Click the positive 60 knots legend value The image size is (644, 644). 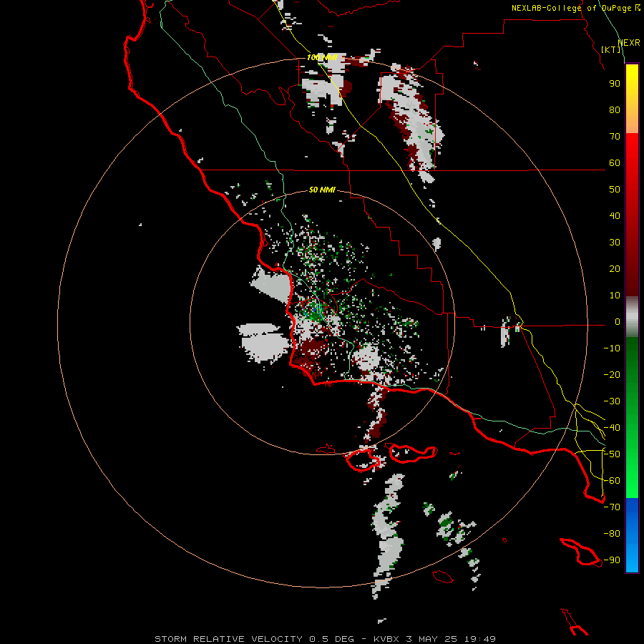[615, 163]
